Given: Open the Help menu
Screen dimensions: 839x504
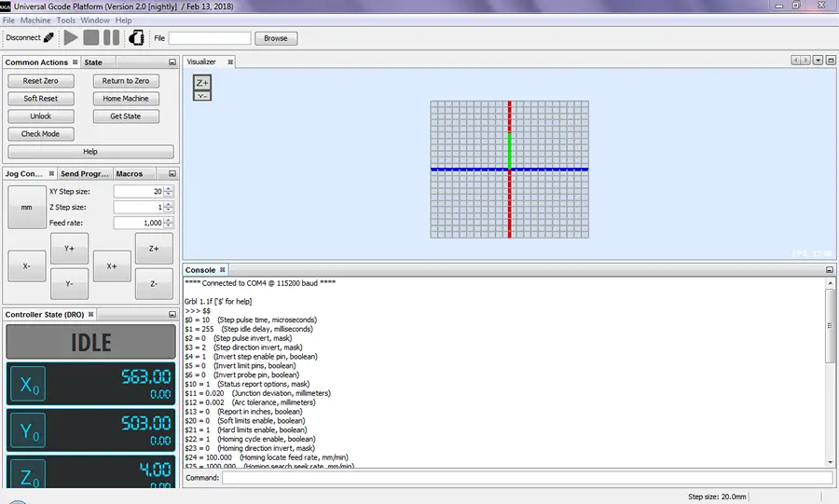Looking at the screenshot, I should [124, 20].
